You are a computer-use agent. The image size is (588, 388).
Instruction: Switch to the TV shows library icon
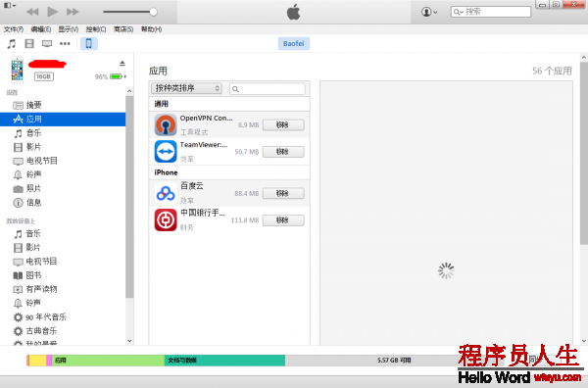(47, 44)
